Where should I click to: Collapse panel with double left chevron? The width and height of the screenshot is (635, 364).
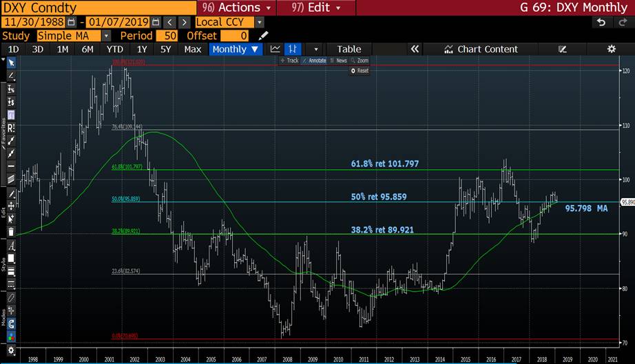[415, 49]
